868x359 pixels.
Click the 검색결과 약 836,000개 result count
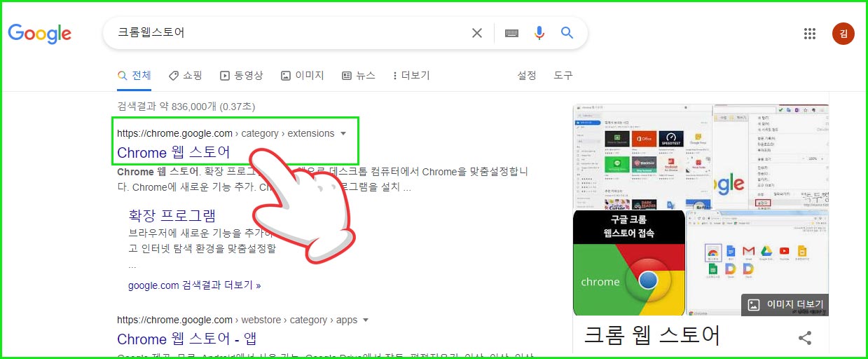click(186, 107)
